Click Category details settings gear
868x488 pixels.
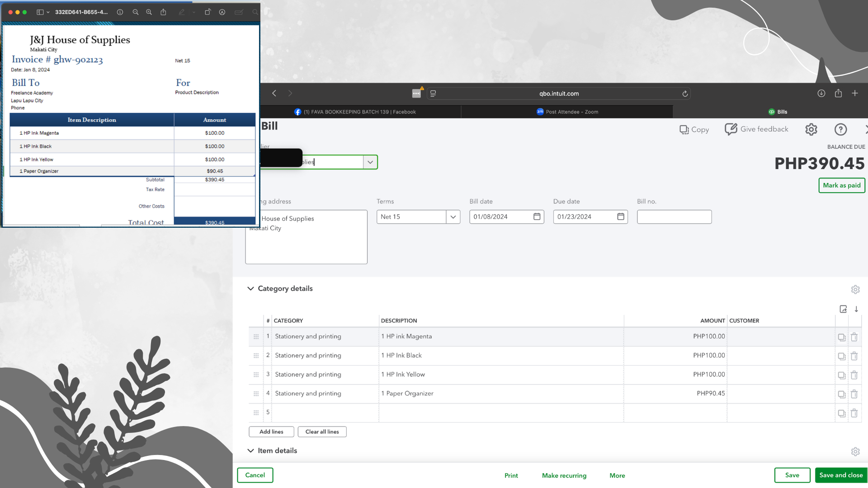(855, 289)
